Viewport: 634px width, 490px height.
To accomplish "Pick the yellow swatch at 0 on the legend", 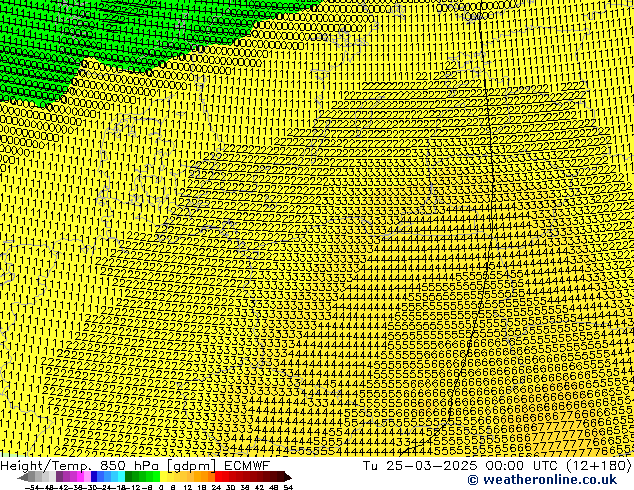I will click(163, 476).
